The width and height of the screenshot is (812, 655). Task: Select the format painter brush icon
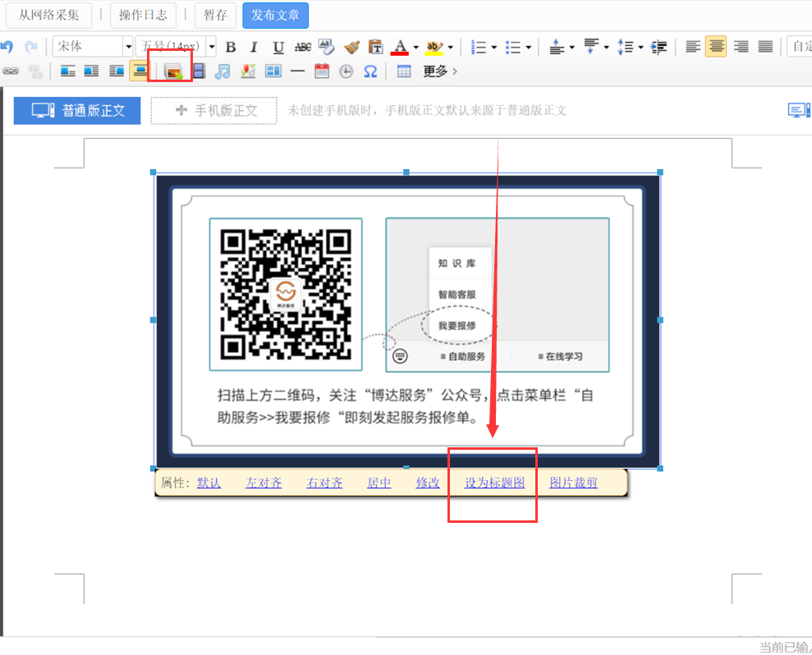point(351,47)
